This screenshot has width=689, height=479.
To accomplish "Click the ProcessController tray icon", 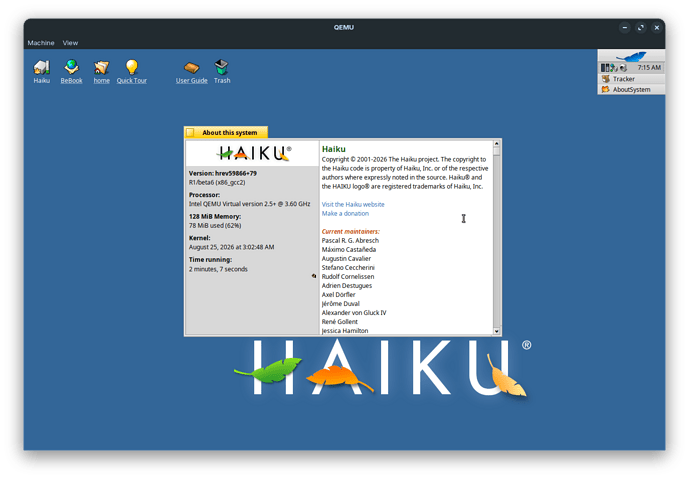I will click(x=606, y=68).
